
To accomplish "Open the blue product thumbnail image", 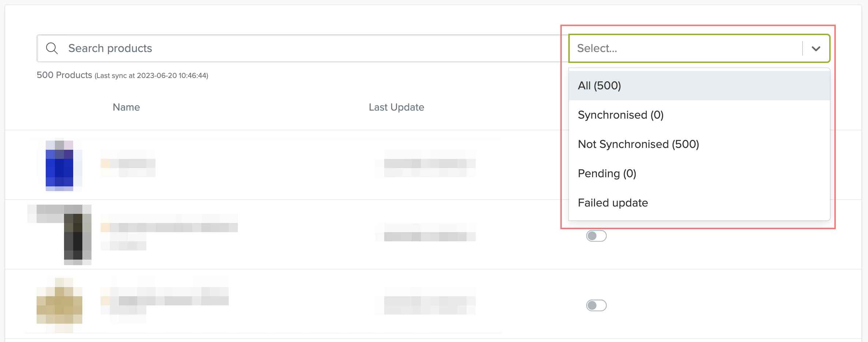I will pyautogui.click(x=59, y=164).
